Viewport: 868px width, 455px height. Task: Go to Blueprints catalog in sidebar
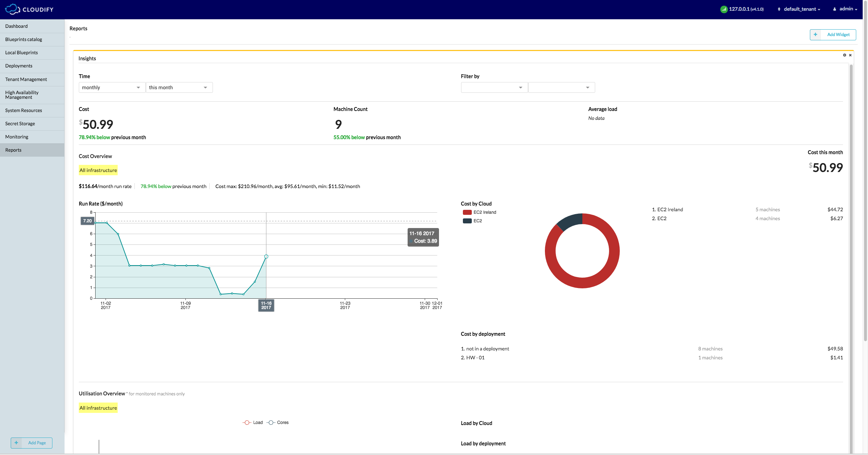click(x=24, y=39)
